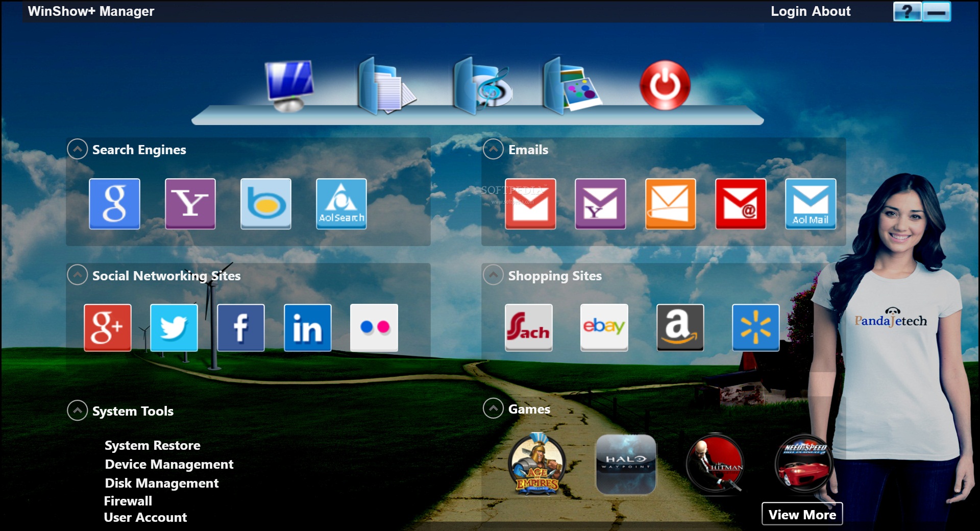
Task: Open the Pictures folder icon
Action: [572, 85]
